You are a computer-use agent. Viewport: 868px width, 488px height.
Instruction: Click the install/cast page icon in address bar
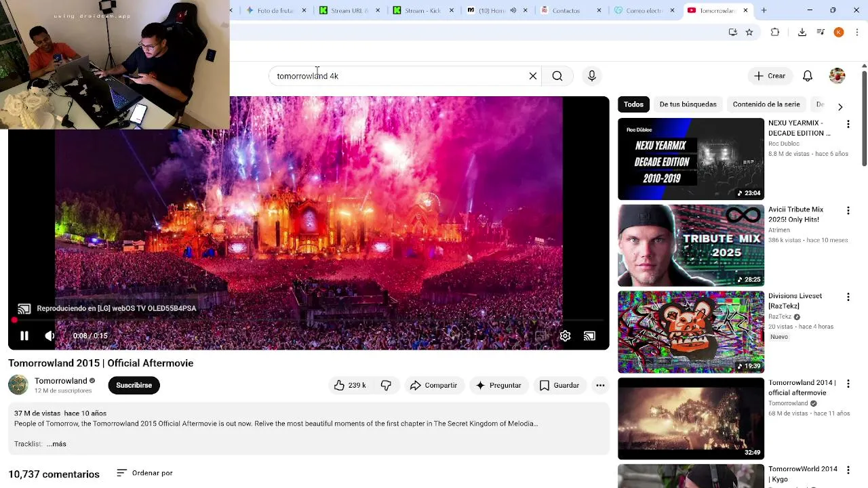tap(732, 32)
